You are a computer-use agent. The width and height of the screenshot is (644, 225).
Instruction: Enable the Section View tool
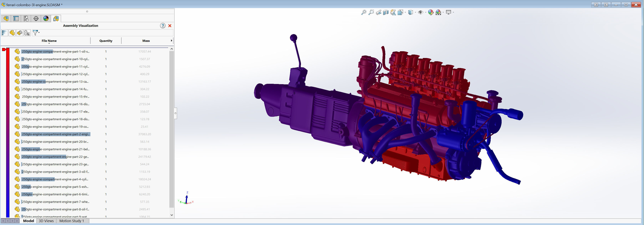click(386, 12)
